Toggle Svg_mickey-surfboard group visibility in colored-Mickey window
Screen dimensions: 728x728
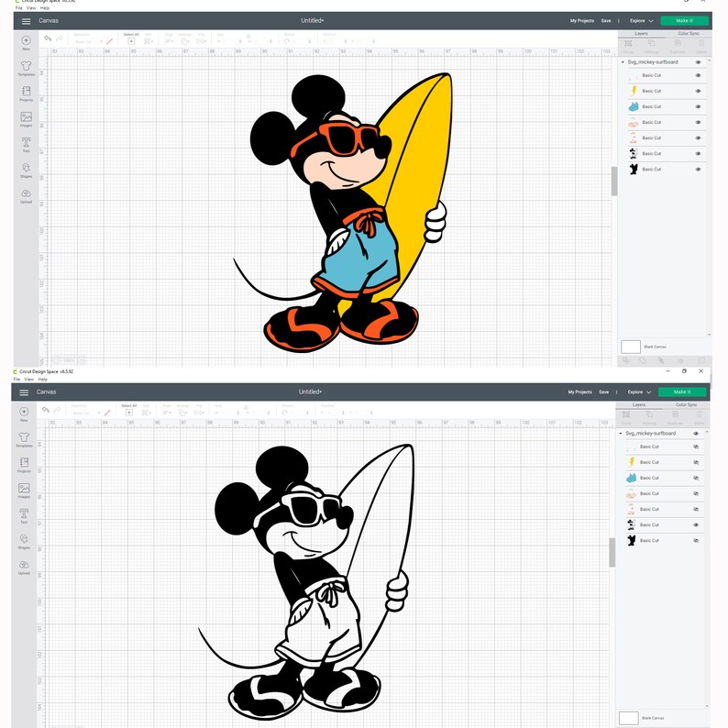click(698, 62)
